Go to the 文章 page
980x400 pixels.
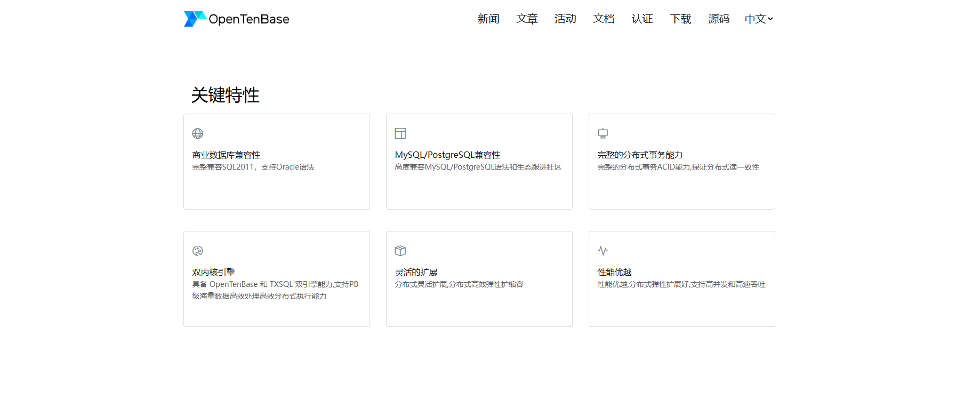coord(527,19)
